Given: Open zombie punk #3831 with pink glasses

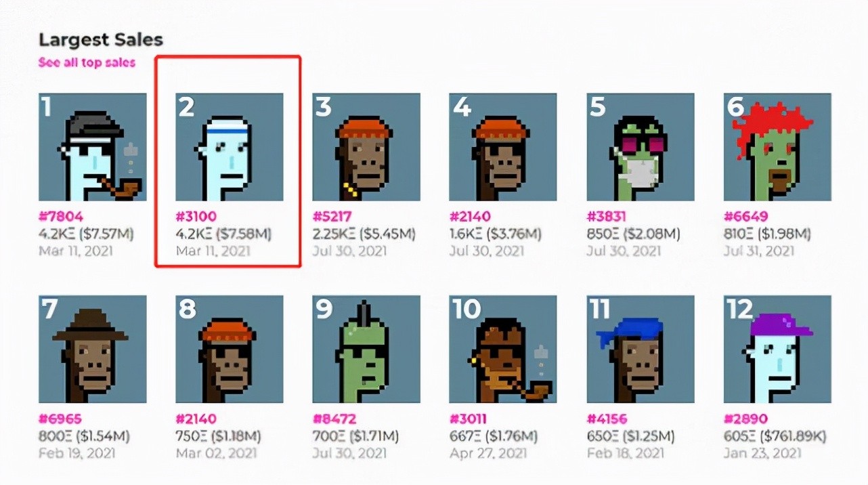Looking at the screenshot, I should click(641, 147).
